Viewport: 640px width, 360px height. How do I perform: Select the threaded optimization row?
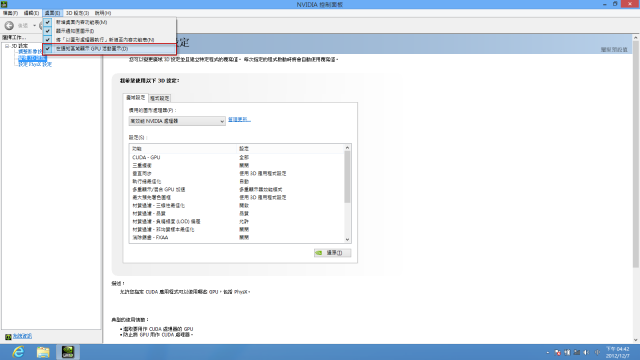pos(237,181)
